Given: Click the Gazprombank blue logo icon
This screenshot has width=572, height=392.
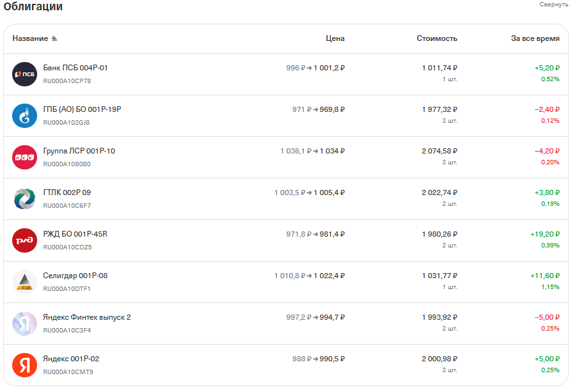Looking at the screenshot, I should (x=25, y=116).
